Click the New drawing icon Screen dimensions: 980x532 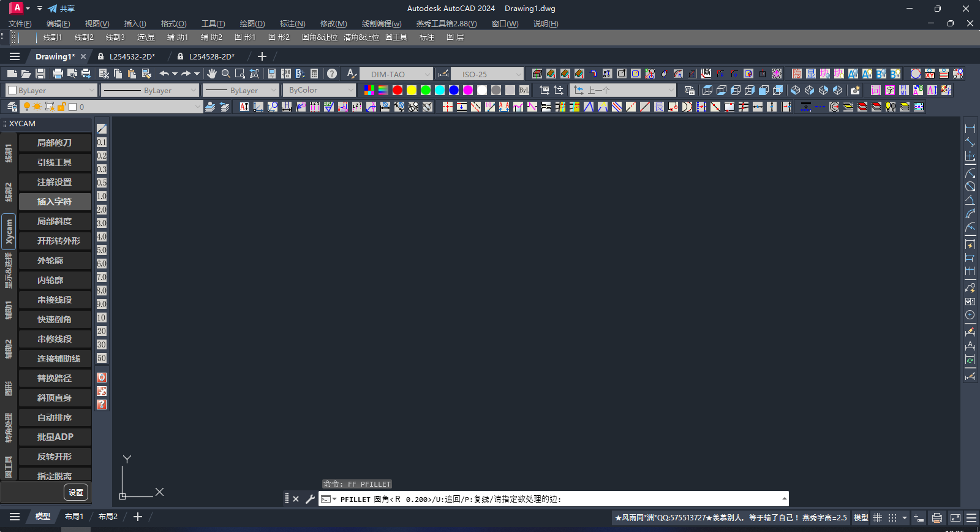[12, 74]
